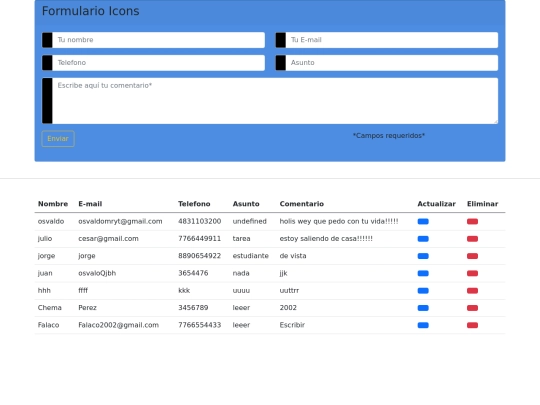Click phone number 7766449911
The height and width of the screenshot is (405, 540).
coord(199,239)
